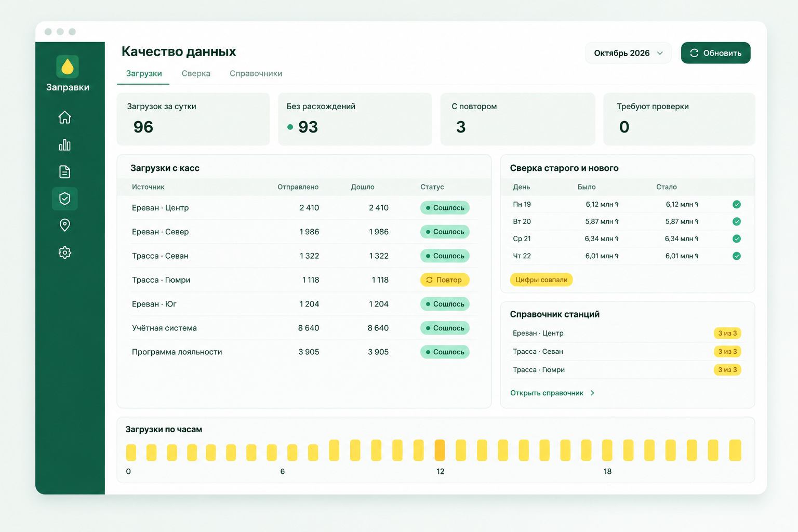Open the Загрузок за сутки card
798x532 pixels.
(193, 119)
